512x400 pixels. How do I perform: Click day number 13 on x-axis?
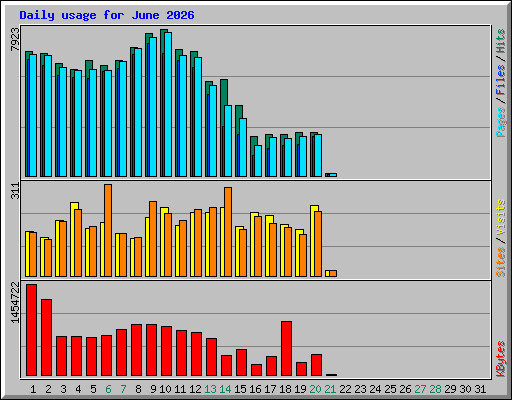210,389
